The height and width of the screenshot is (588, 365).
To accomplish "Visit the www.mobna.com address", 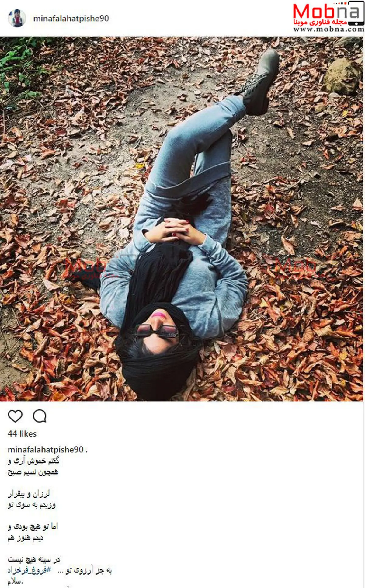I will pos(328,30).
